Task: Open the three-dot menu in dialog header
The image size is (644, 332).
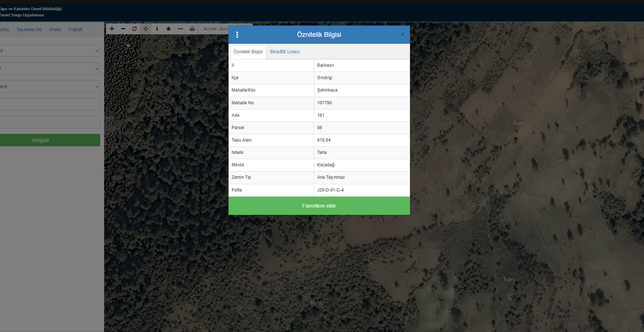Action: click(237, 35)
